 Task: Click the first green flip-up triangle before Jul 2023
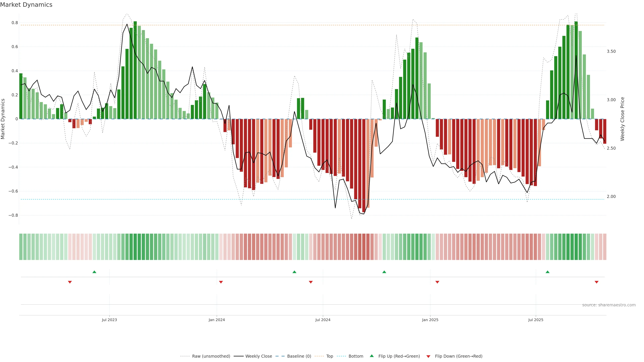(94, 272)
